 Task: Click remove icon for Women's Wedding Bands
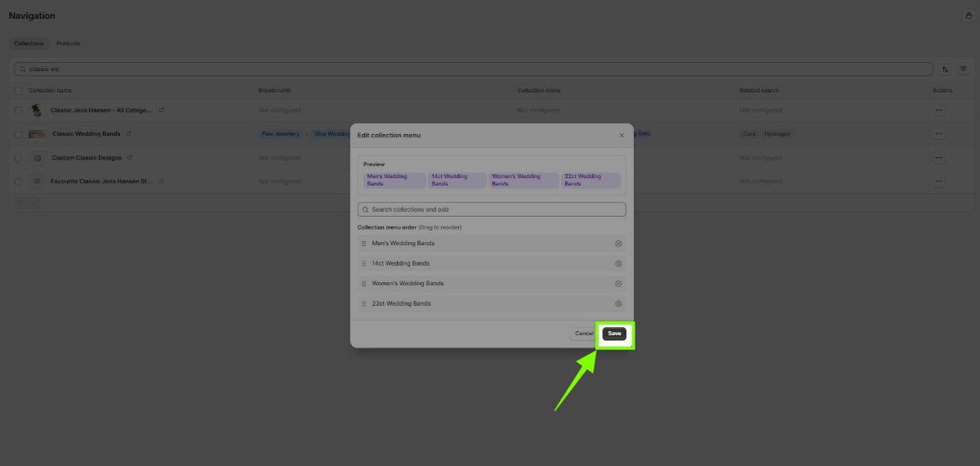[x=618, y=284]
